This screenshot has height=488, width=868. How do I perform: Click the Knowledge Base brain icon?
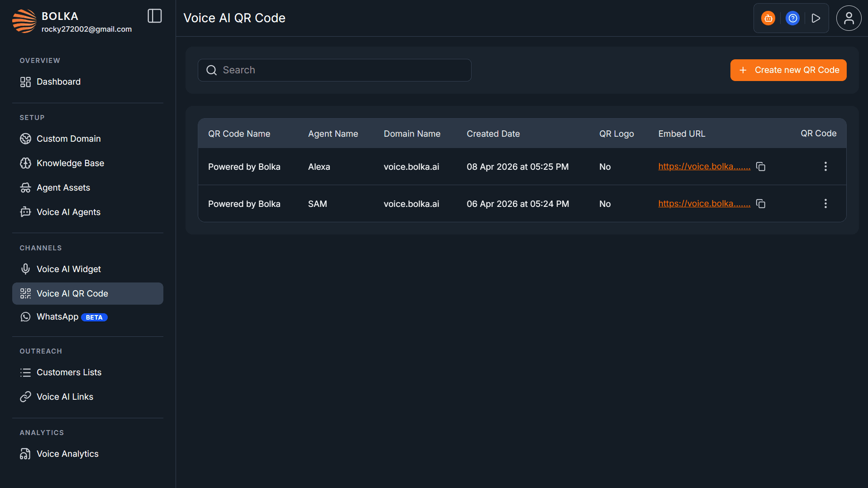coord(25,163)
